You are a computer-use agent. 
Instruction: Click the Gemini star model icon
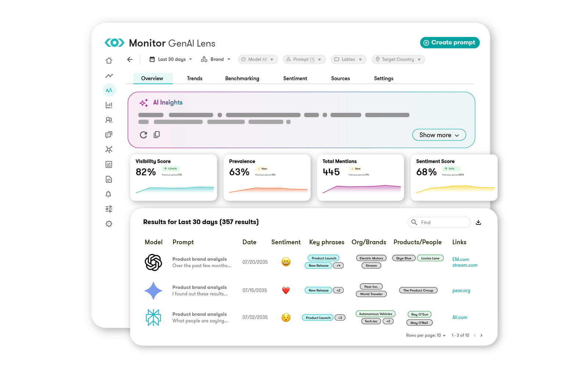(x=153, y=291)
